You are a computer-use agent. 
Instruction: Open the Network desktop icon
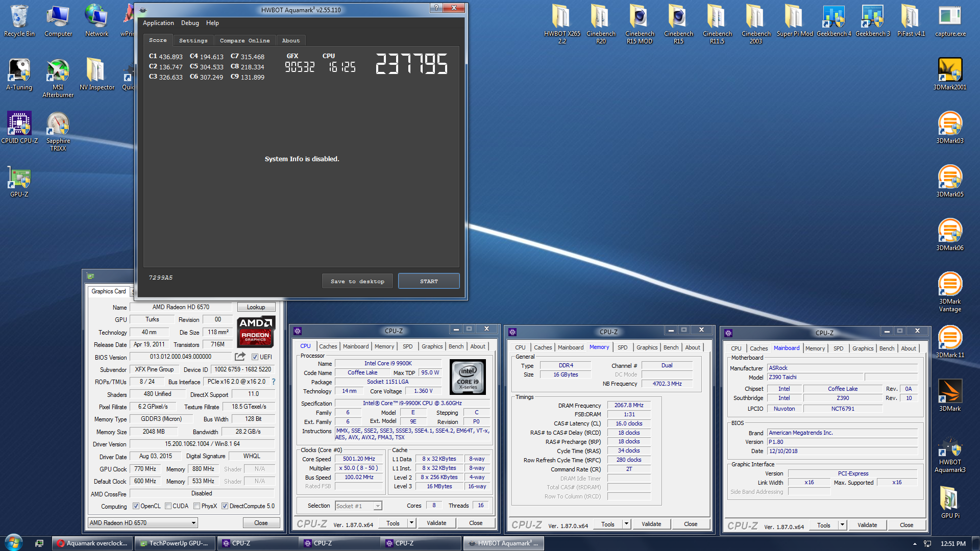tap(96, 20)
